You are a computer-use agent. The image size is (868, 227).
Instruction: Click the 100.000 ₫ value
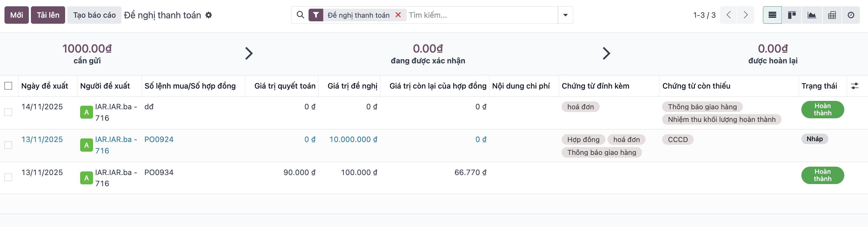coord(359,172)
